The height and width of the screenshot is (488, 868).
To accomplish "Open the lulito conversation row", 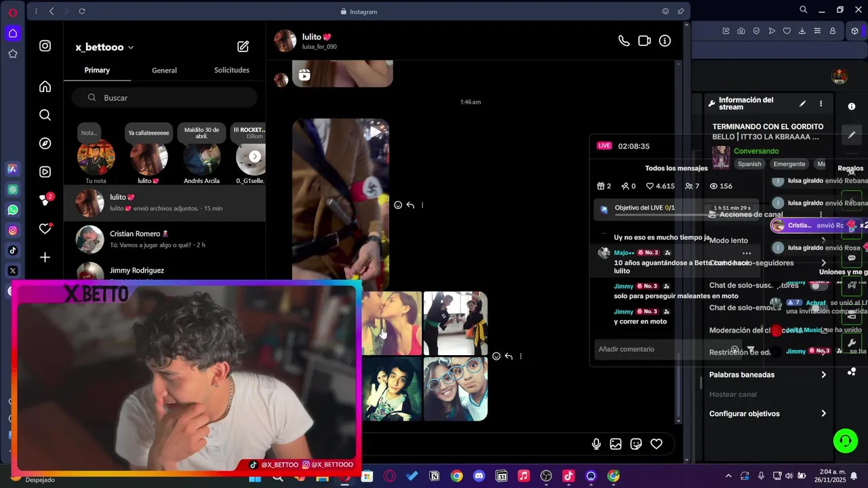I will coord(165,203).
